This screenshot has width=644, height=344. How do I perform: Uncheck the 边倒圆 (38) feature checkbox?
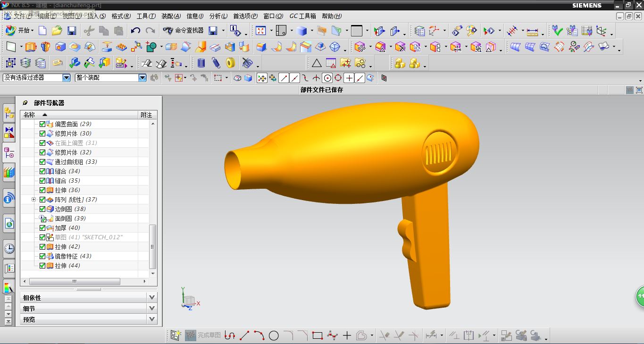pos(42,209)
